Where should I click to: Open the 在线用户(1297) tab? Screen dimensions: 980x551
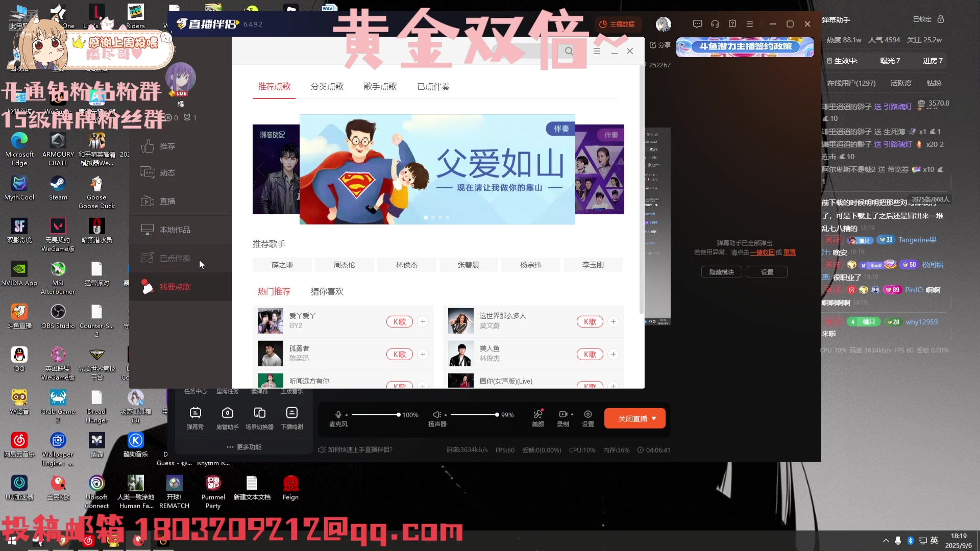pos(851,83)
